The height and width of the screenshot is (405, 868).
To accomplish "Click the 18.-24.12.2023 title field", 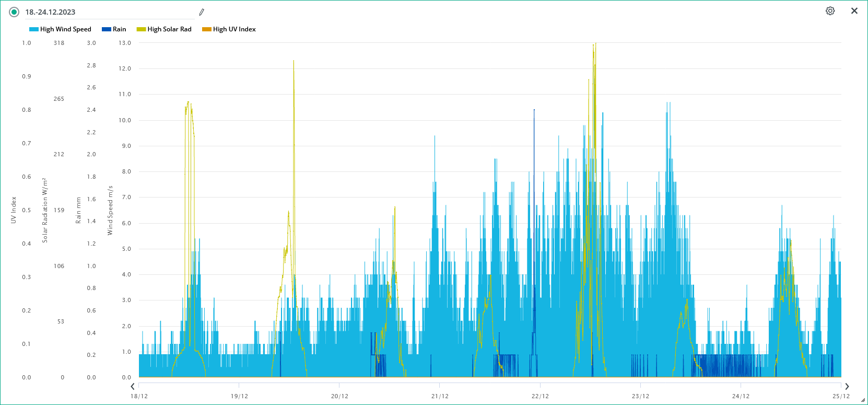I will [104, 12].
